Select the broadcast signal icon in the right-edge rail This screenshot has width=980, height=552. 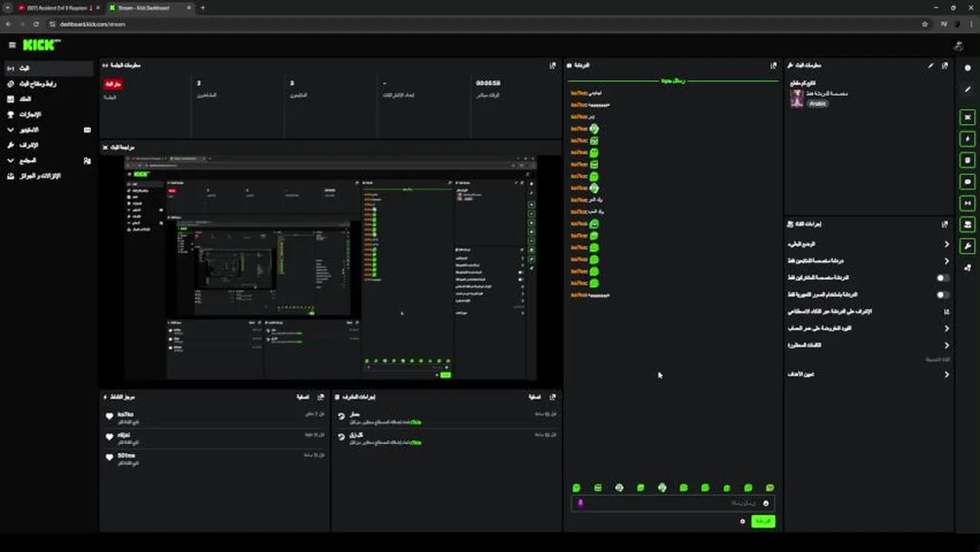tap(967, 203)
